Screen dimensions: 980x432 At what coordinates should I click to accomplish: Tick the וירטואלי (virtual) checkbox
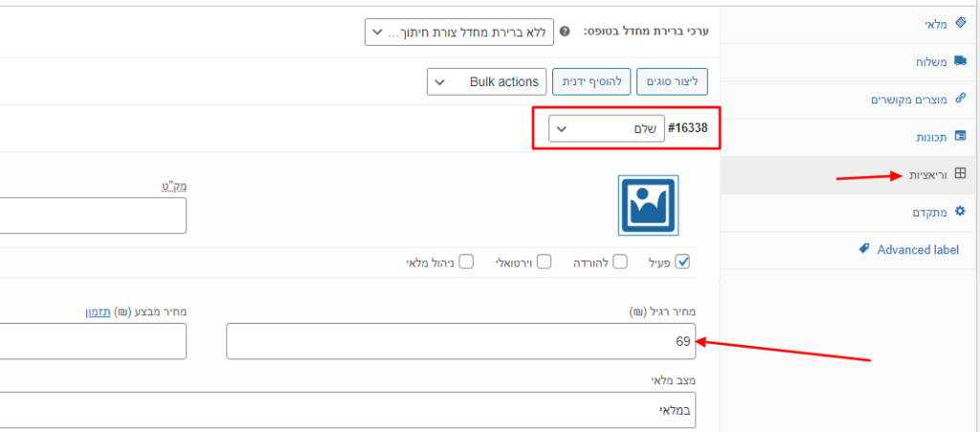click(544, 261)
